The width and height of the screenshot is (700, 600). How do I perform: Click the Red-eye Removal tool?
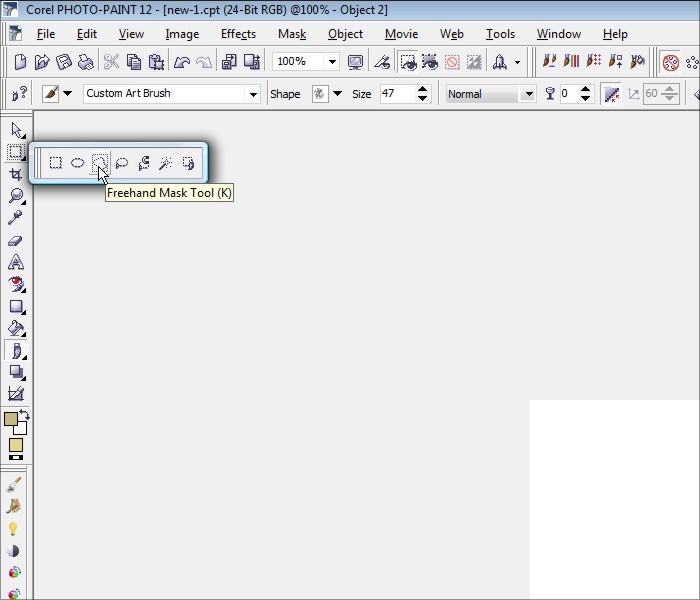tap(16, 284)
